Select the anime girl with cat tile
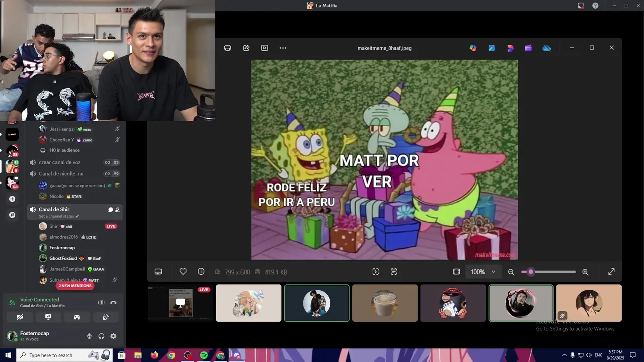Image resolution: width=644 pixels, height=362 pixels. point(249,303)
